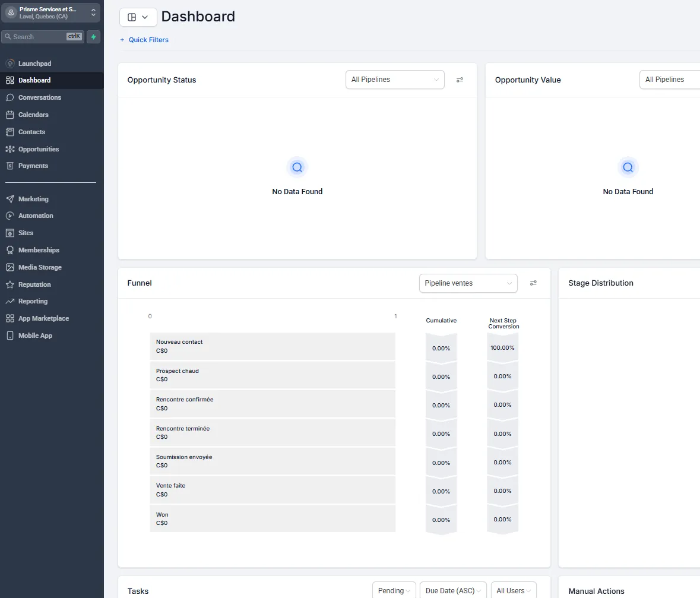700x598 pixels.
Task: Change the Pending status dropdown in Tasks
Action: coord(393,590)
